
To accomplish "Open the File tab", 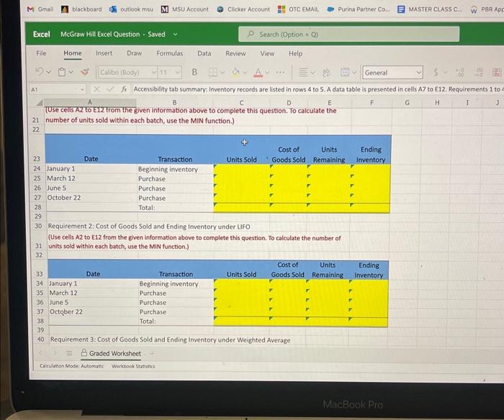I will (41, 53).
